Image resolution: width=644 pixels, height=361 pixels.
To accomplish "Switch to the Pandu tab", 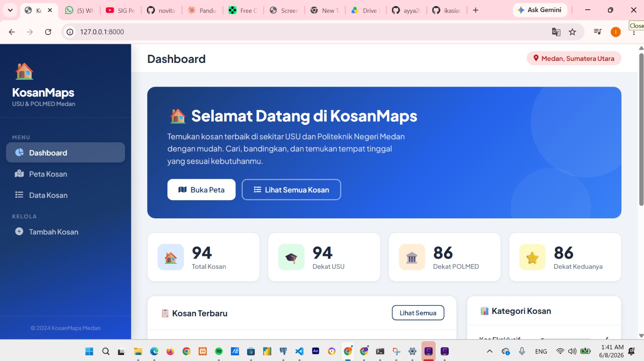I will 202,10.
